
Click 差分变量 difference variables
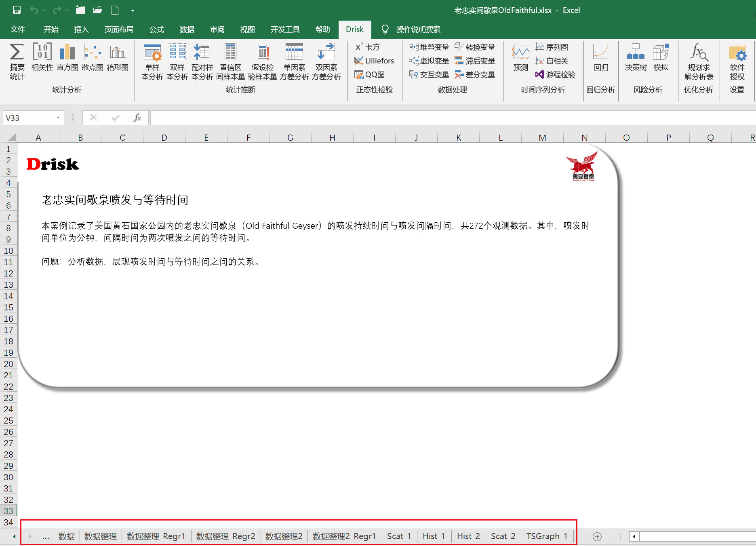(x=475, y=74)
